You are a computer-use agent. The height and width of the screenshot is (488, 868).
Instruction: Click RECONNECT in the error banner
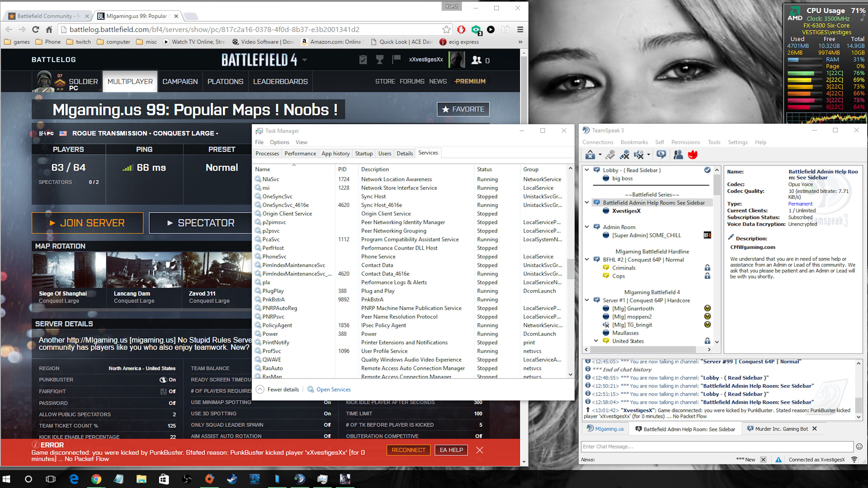(408, 450)
